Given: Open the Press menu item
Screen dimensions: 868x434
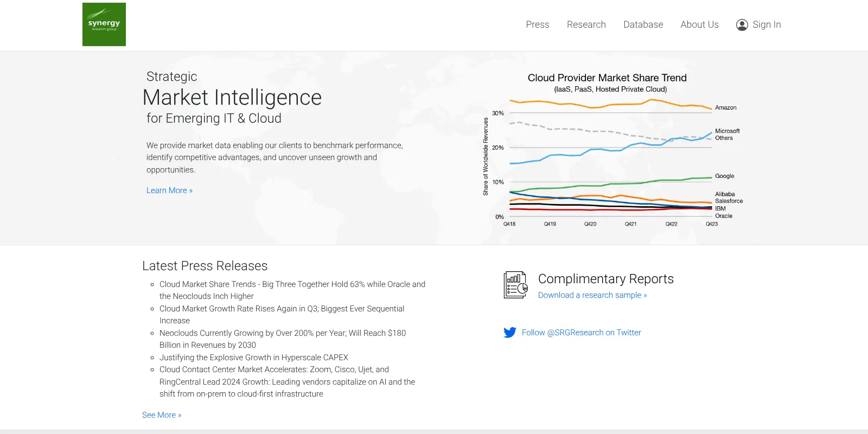Looking at the screenshot, I should coord(538,24).
